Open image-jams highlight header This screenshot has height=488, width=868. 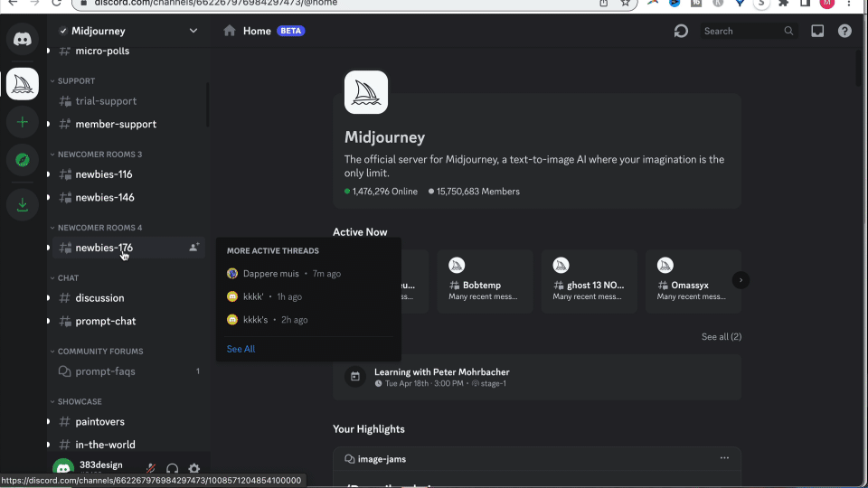[x=382, y=459]
